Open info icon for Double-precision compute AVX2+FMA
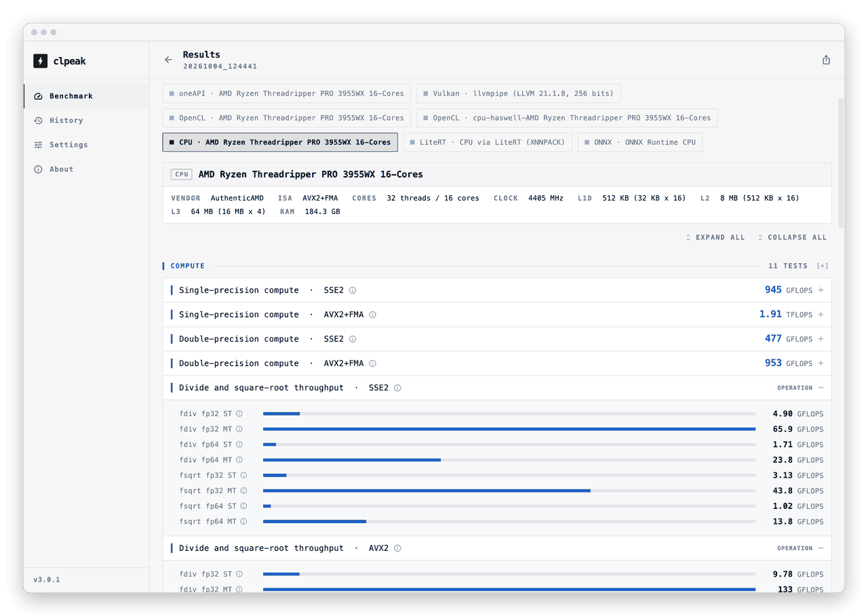 pos(373,363)
